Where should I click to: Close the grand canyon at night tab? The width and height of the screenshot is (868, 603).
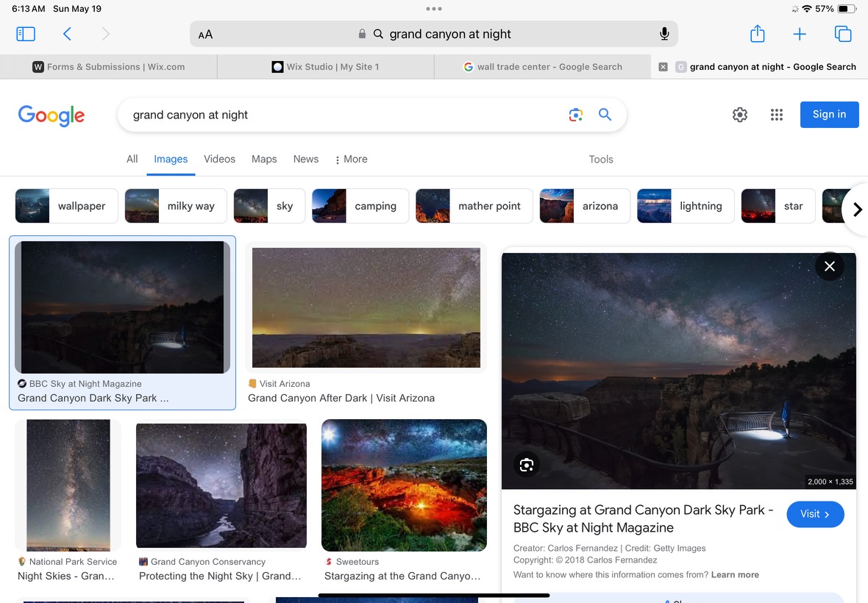663,67
